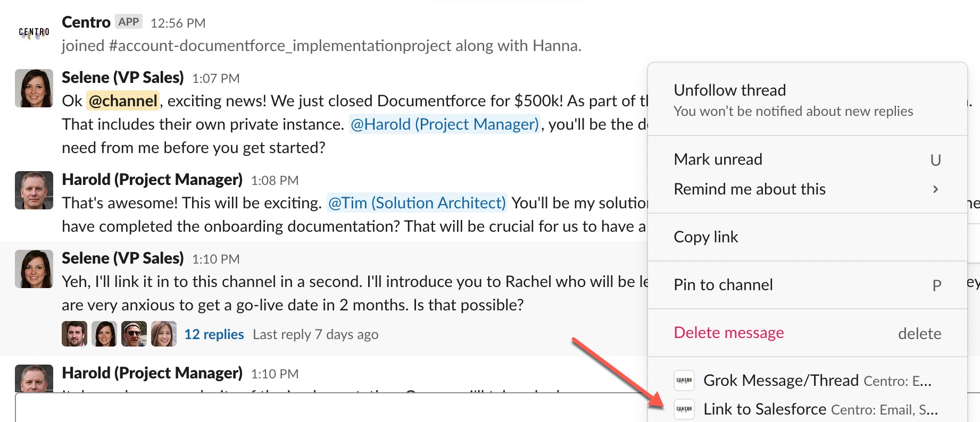
Task: Open the 12 replies thread link
Action: coord(214,334)
